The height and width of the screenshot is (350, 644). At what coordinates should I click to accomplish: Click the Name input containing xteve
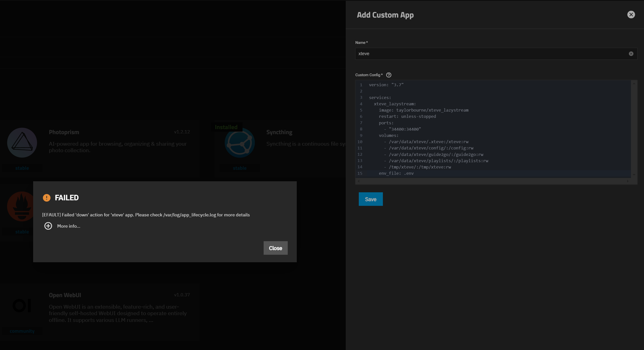[496, 54]
